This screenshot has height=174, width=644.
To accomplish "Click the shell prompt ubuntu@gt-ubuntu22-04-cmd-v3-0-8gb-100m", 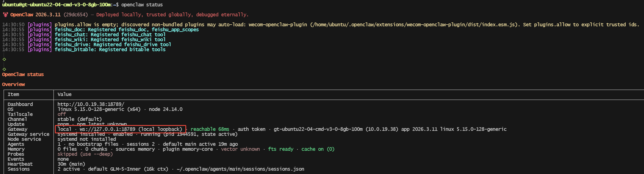I will [57, 5].
